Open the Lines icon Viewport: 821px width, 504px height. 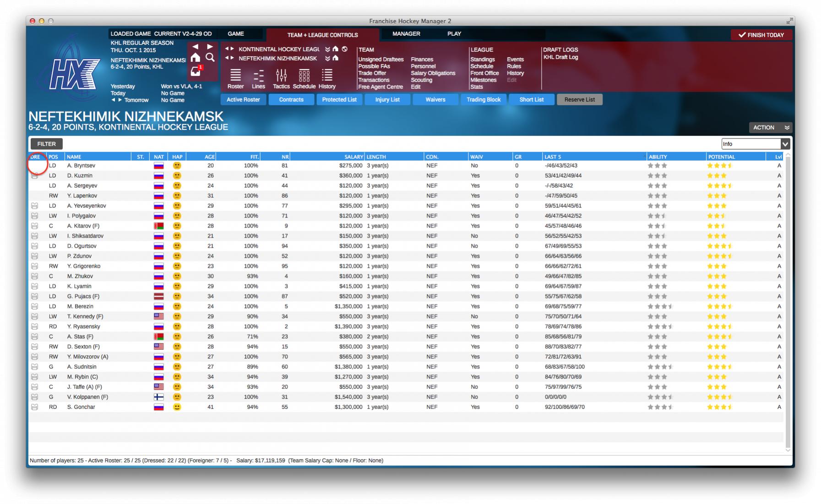(258, 76)
